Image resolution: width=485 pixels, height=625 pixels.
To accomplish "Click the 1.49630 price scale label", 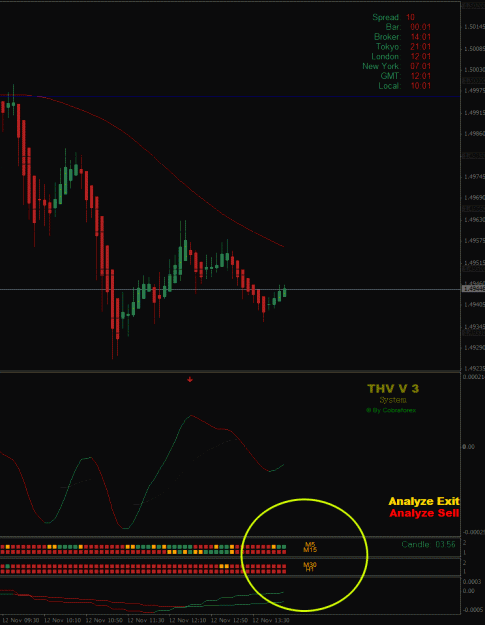I will [x=474, y=220].
